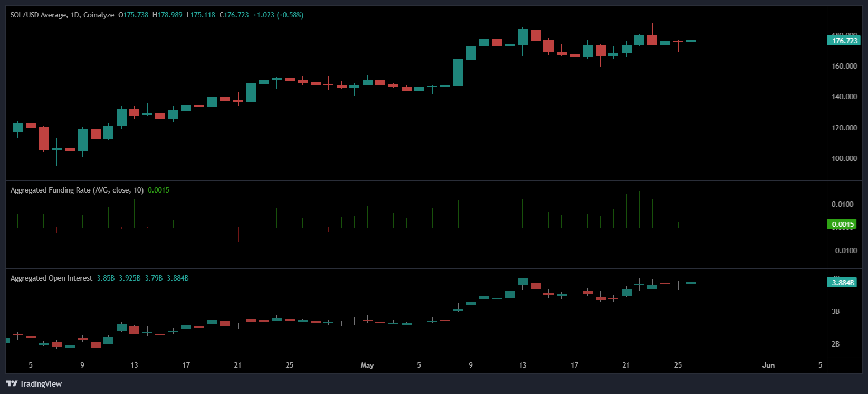
Task: Click the 2B open interest axis label
Action: tap(835, 344)
